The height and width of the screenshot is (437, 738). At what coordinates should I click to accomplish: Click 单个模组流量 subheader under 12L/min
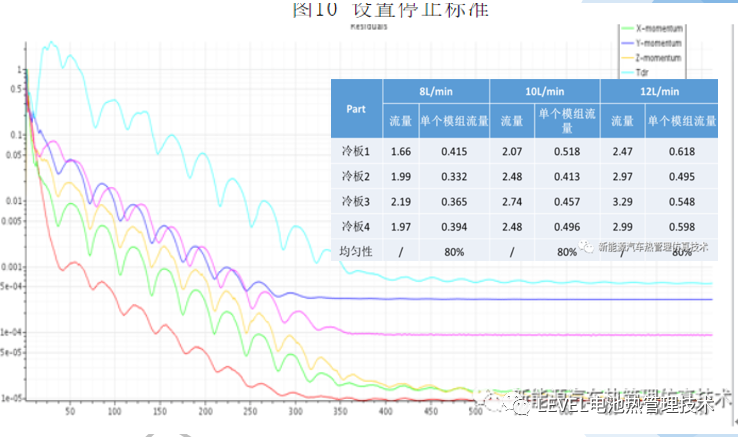tap(682, 121)
